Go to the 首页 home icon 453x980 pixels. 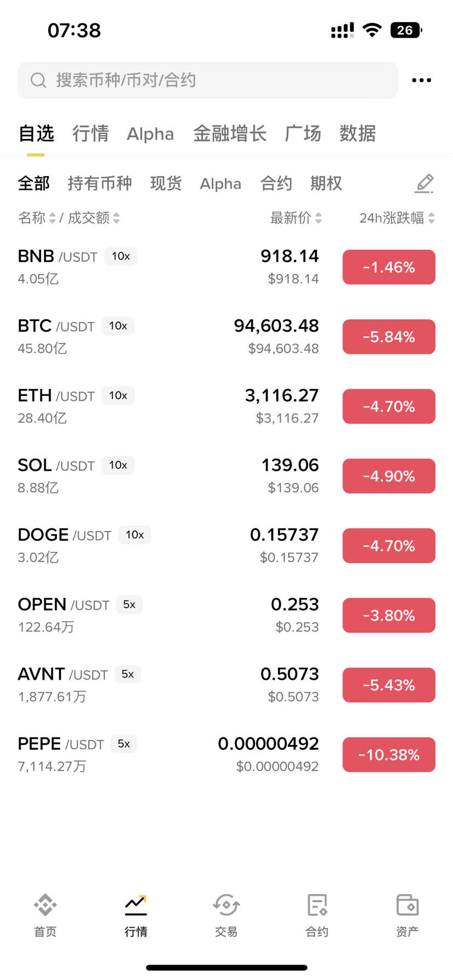pyautogui.click(x=45, y=905)
